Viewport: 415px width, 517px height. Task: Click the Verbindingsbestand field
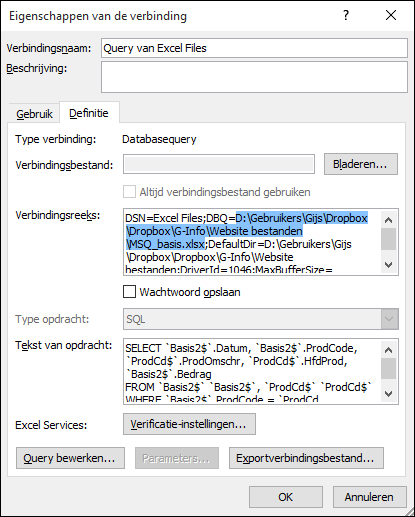219,164
